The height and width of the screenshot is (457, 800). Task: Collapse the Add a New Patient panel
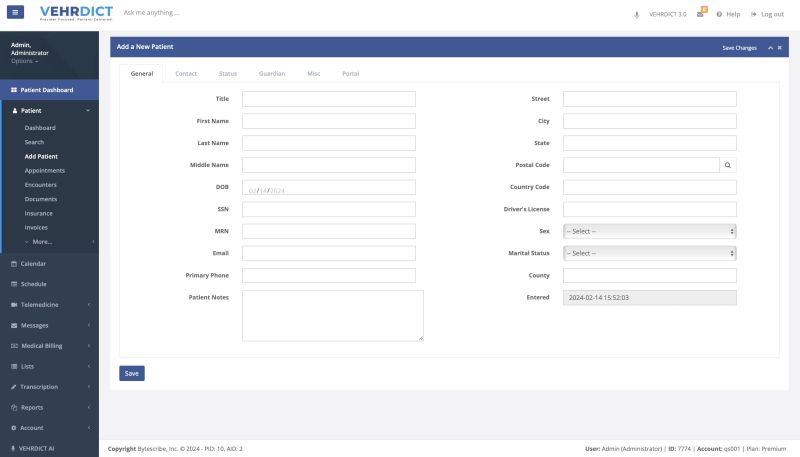[x=770, y=48]
